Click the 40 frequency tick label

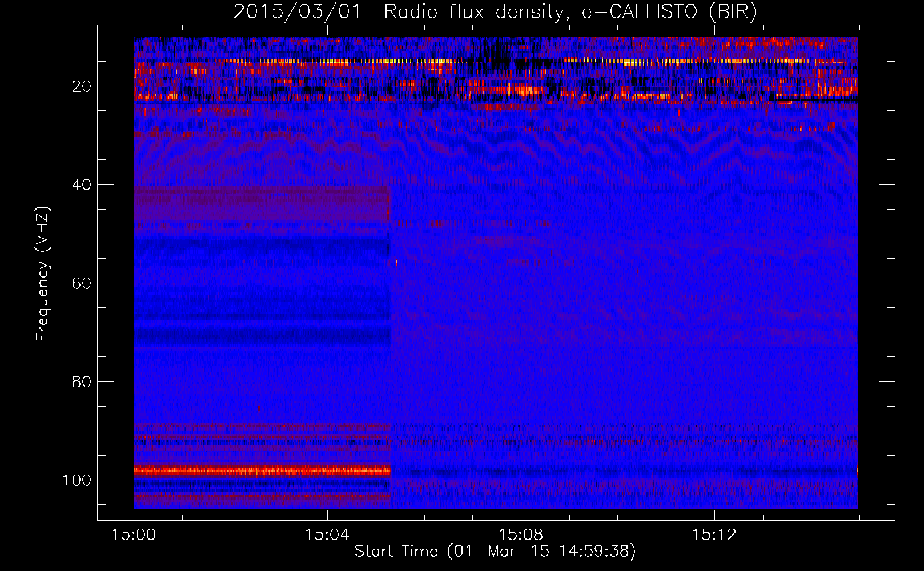click(x=82, y=184)
